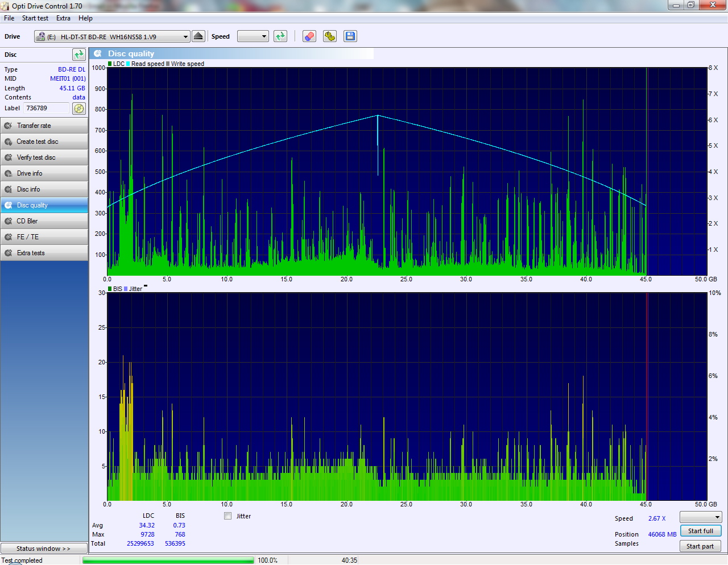The image size is (728, 565).
Task: Click the label edit icon next to 736789
Action: 79,108
